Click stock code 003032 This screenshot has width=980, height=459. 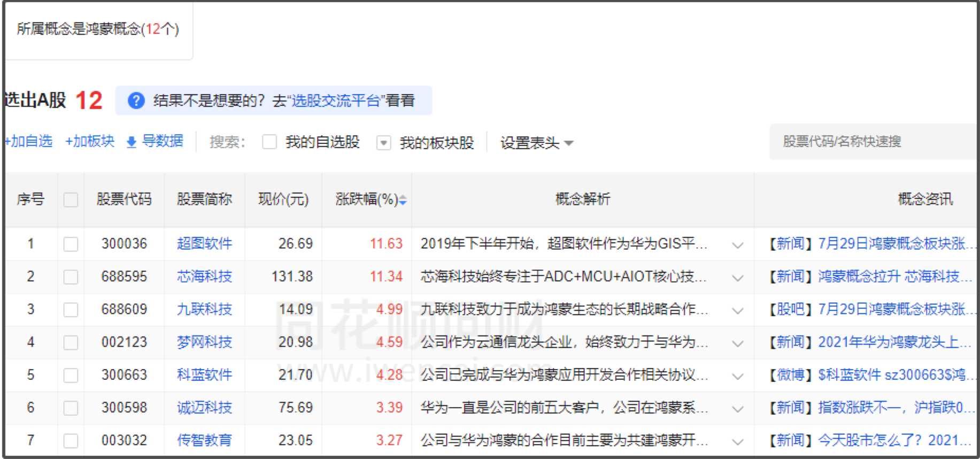124,440
